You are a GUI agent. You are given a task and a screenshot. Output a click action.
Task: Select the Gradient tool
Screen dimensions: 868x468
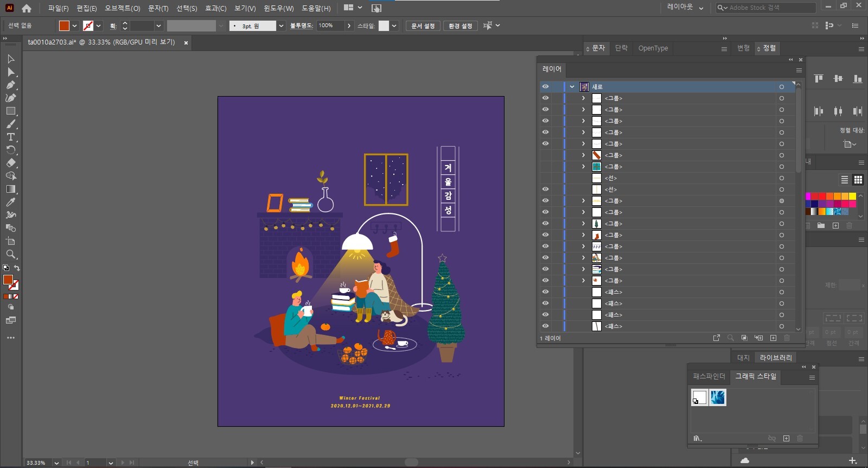(x=10, y=189)
